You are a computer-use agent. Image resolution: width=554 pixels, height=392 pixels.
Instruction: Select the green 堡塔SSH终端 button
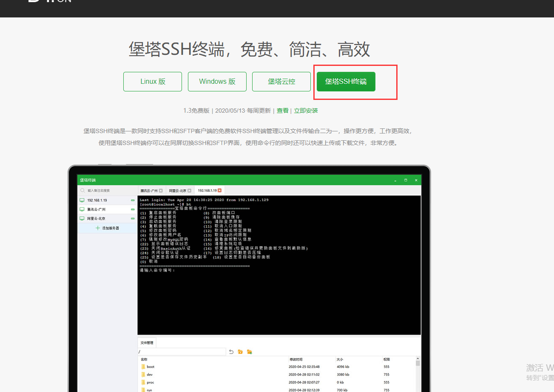[346, 82]
